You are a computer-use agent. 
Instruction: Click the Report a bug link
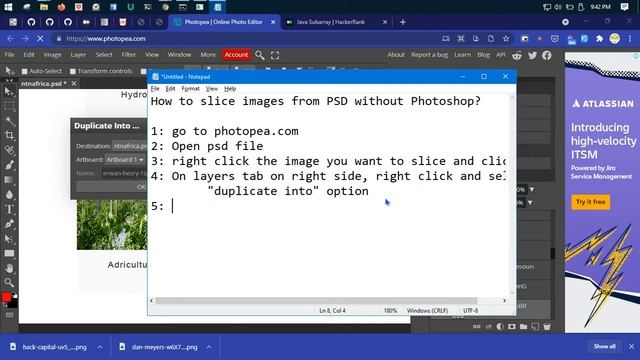(429, 54)
